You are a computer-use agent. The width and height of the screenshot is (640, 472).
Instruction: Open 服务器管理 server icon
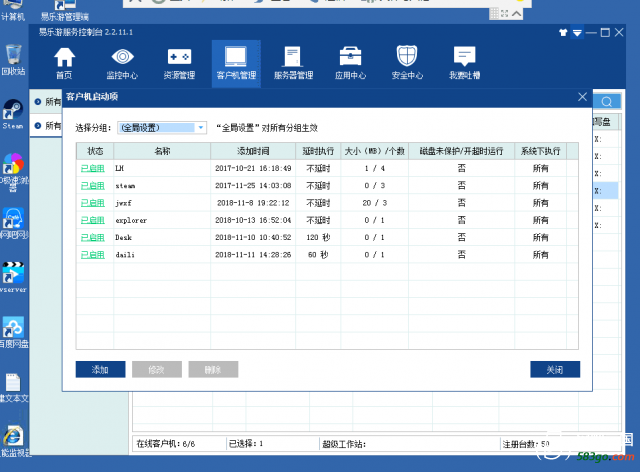coord(293,63)
